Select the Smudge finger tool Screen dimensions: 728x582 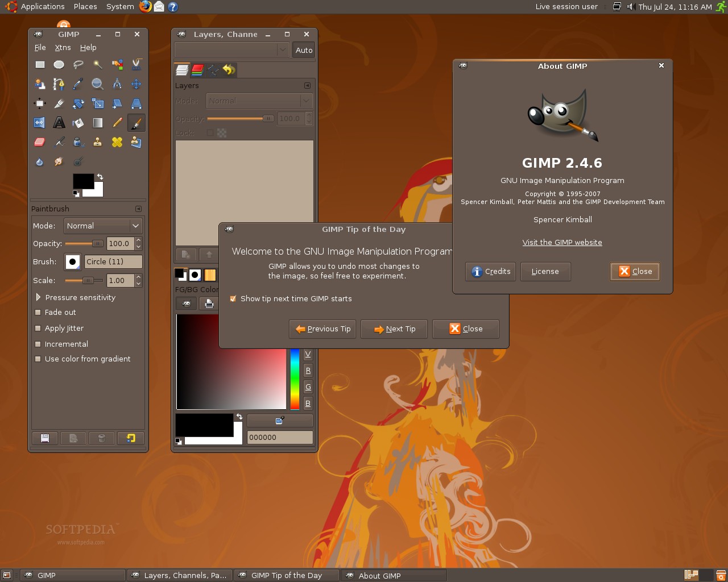(x=59, y=161)
